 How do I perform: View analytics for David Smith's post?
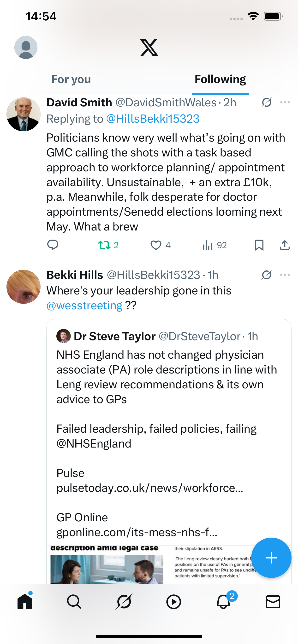pyautogui.click(x=208, y=245)
